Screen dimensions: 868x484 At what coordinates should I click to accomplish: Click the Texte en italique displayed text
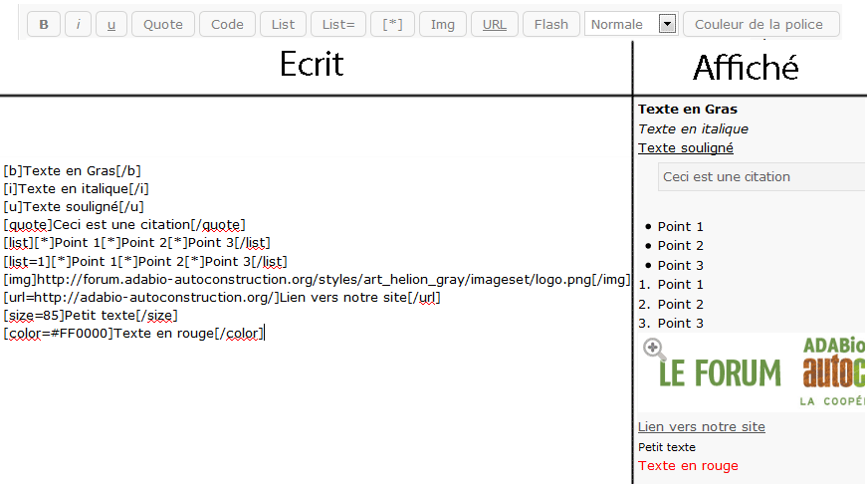[x=693, y=129]
